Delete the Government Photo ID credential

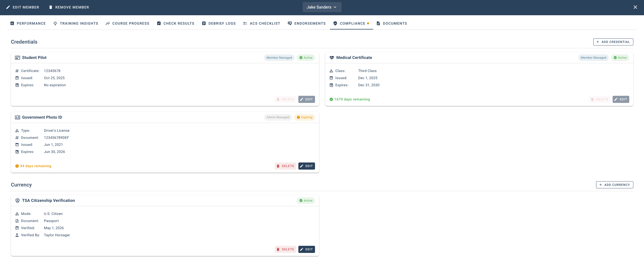click(x=286, y=166)
